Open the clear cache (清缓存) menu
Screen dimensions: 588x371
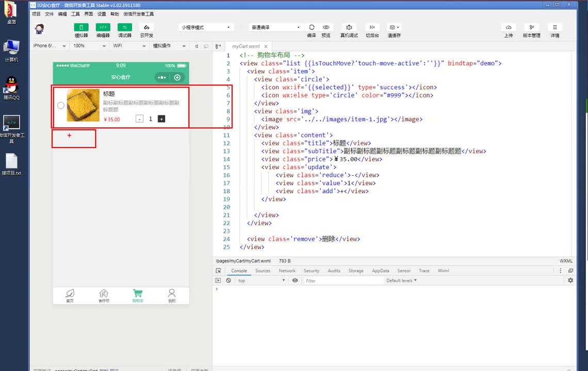click(x=394, y=27)
